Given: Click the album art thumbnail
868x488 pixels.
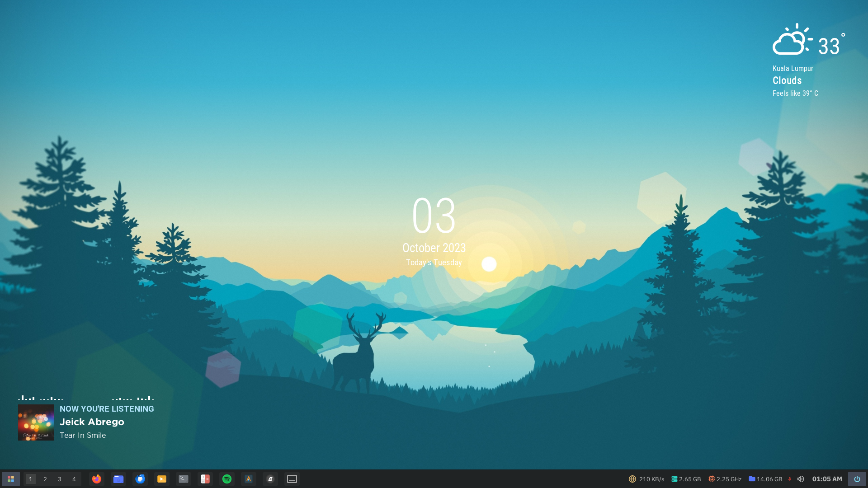Looking at the screenshot, I should tap(36, 422).
